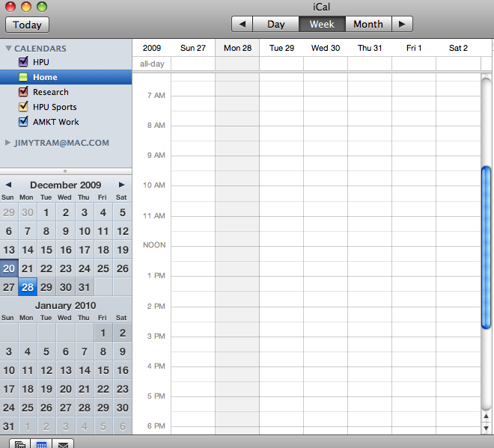
Task: Collapse the CALENDARS section
Action: pyautogui.click(x=8, y=49)
